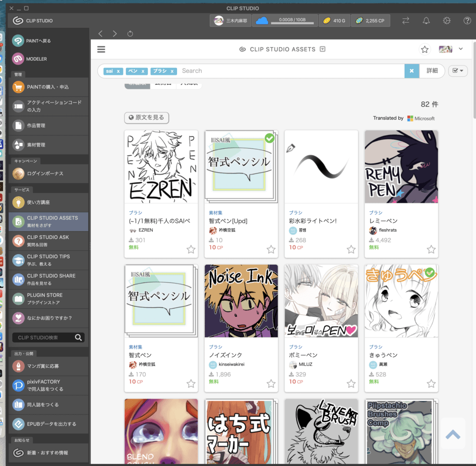Open the notifications bell

[426, 21]
